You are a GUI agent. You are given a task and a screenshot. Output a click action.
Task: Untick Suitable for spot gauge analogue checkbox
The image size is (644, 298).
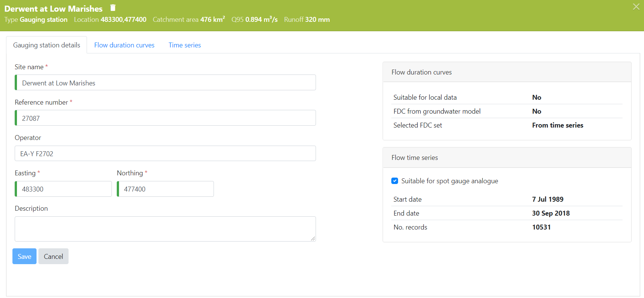(395, 181)
